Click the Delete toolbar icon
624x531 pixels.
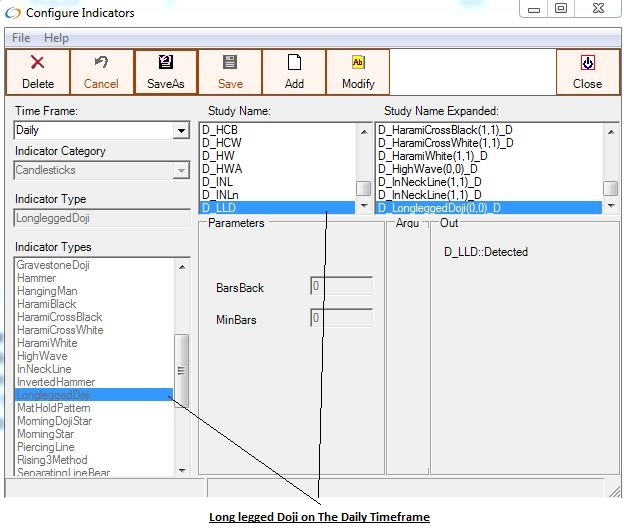[38, 63]
